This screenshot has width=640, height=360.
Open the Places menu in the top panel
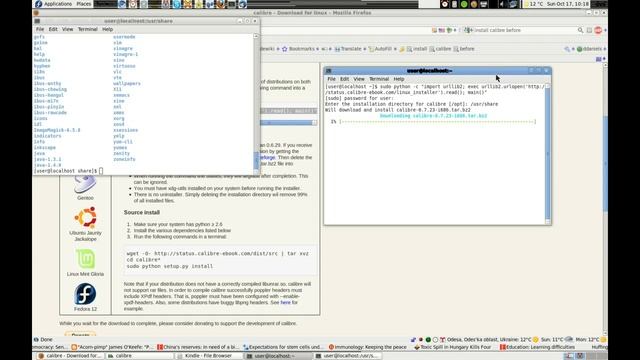point(84,4)
